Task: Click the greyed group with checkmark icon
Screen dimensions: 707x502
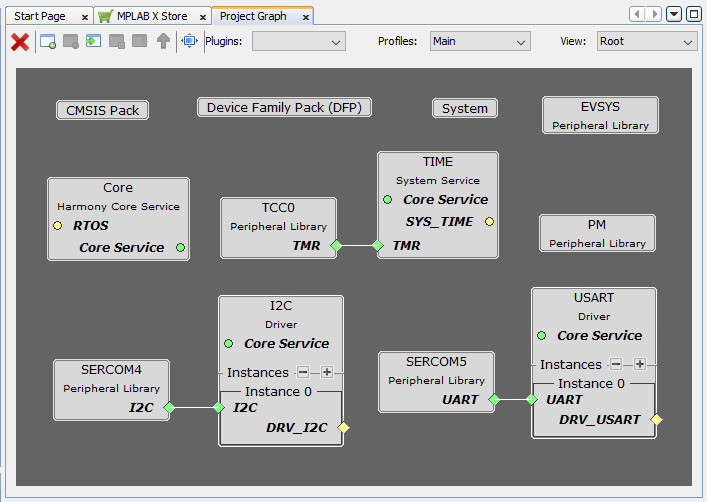Action: pyautogui.click(x=117, y=41)
